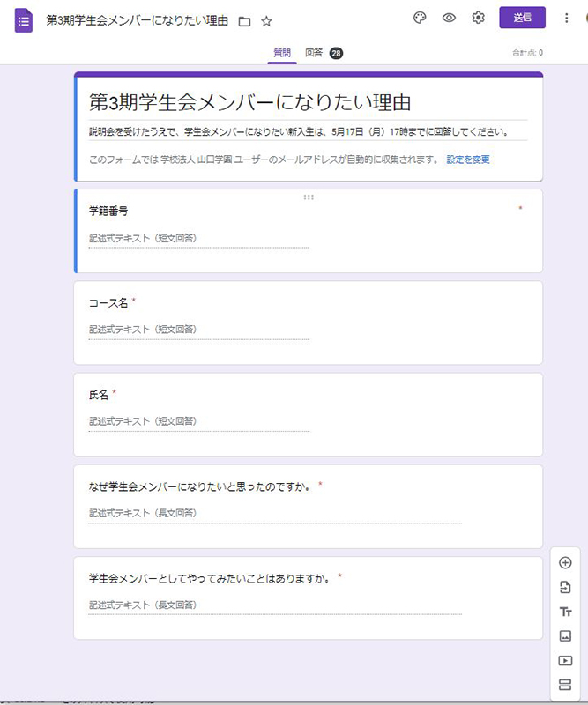The width and height of the screenshot is (588, 705).
Task: Add a new section
Action: pos(565,685)
